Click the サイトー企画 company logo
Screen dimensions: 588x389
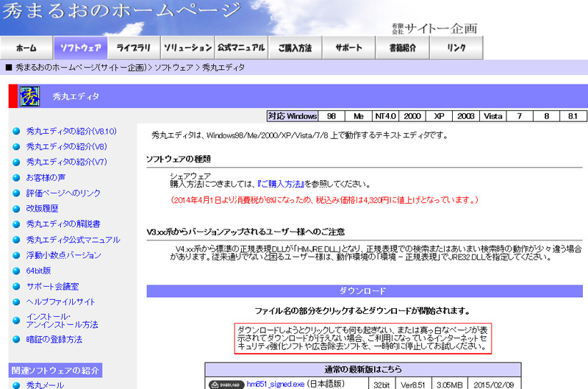coord(435,28)
